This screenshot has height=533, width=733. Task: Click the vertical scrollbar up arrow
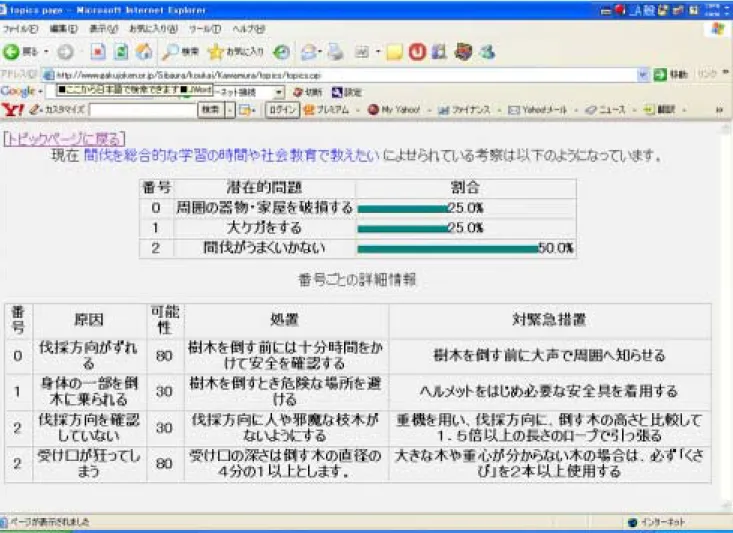coord(726,128)
